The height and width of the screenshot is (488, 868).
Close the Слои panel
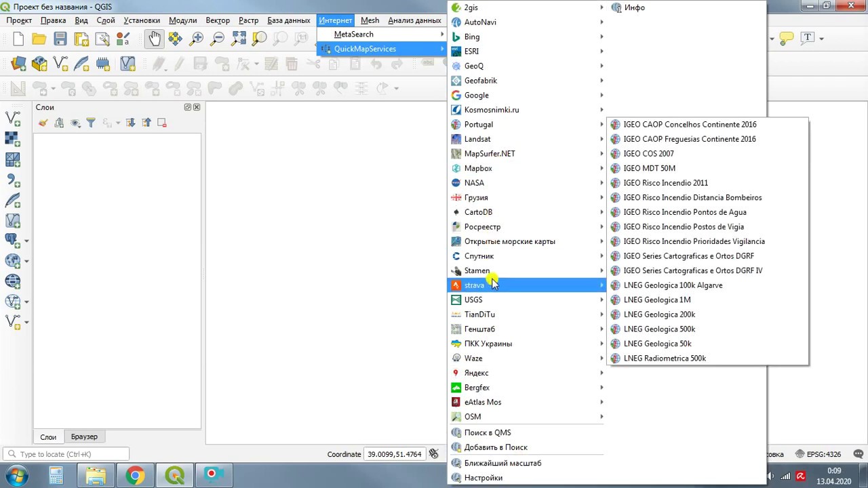pos(197,107)
